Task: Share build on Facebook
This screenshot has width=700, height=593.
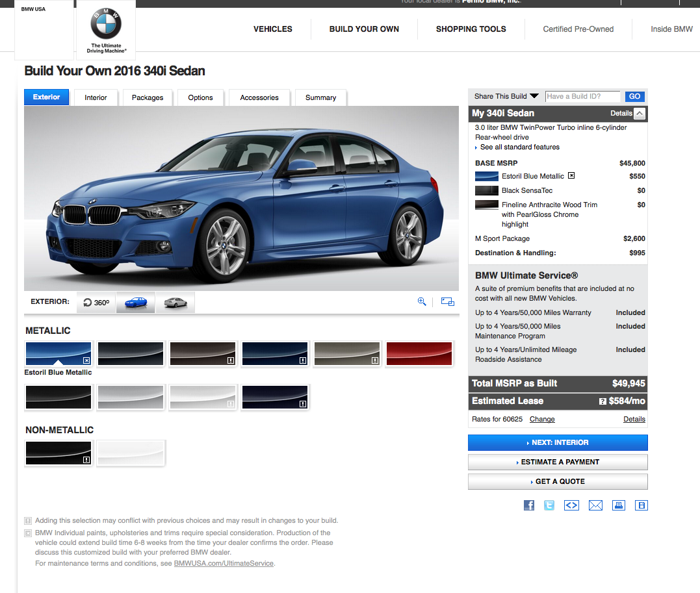Action: click(529, 505)
